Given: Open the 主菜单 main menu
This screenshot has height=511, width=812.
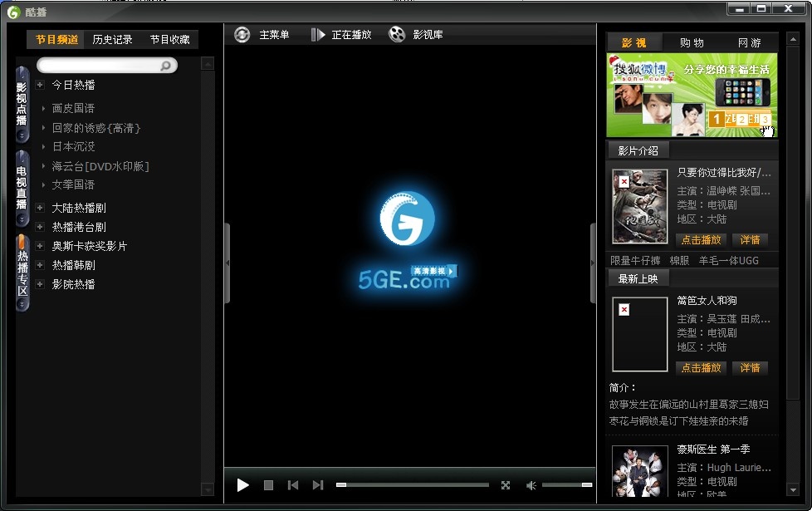Looking at the screenshot, I should click(262, 35).
